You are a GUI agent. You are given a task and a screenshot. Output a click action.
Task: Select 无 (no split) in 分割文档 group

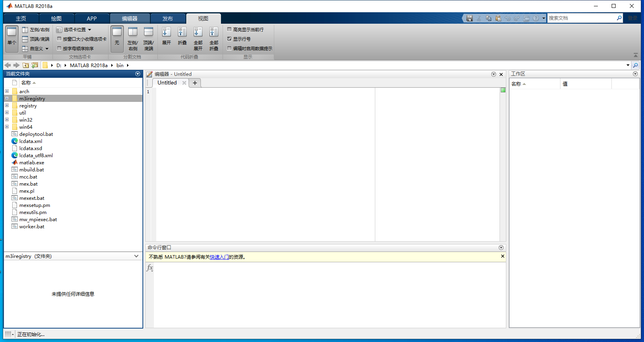117,39
